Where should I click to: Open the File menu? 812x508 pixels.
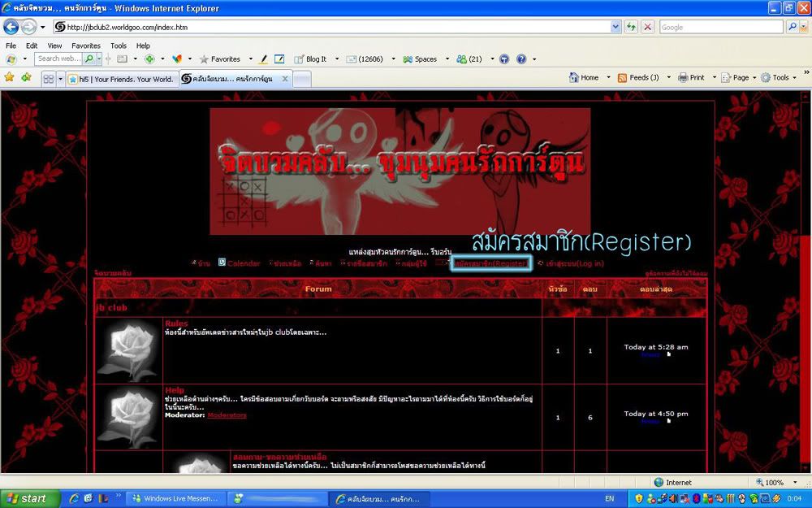(11, 45)
